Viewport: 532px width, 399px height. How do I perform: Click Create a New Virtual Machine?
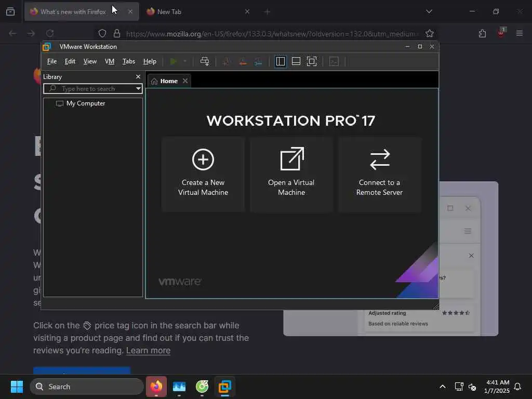pyautogui.click(x=203, y=175)
